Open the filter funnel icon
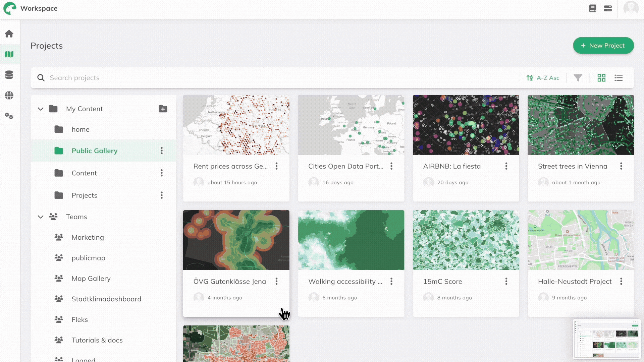Screen dimensions: 644x362 (x=578, y=78)
